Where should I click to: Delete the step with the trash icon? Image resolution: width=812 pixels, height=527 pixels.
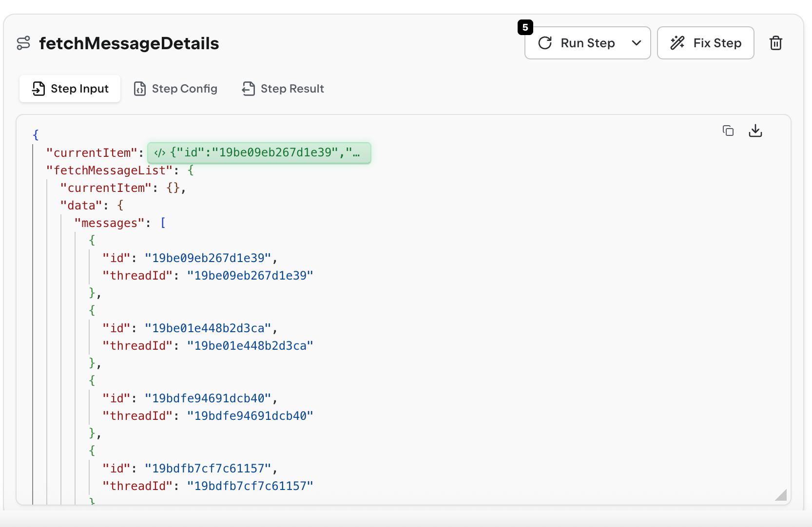(x=775, y=43)
